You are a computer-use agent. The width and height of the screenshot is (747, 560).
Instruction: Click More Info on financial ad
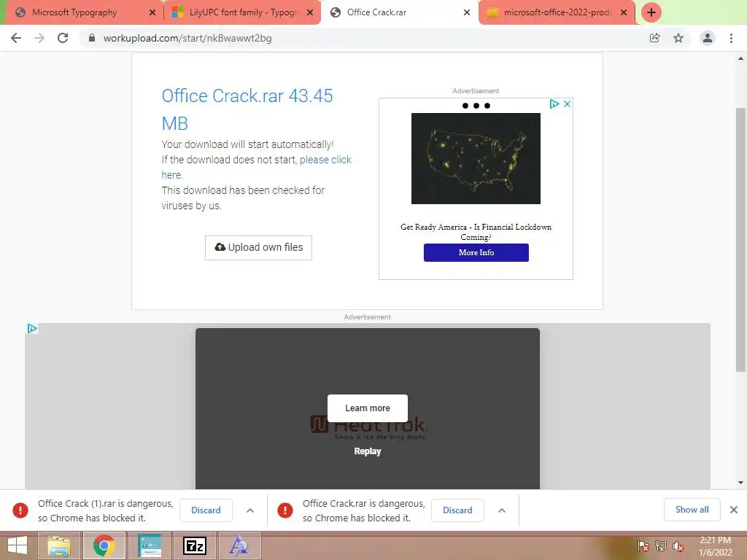476,252
